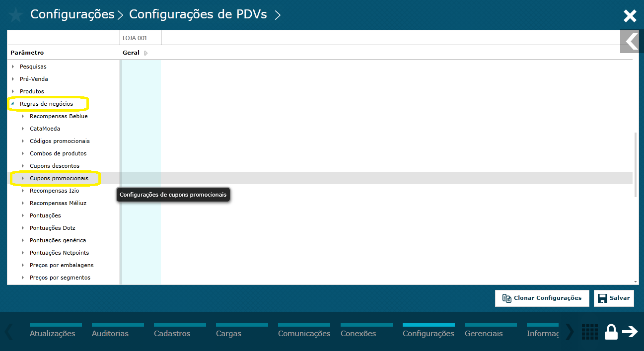The height and width of the screenshot is (351, 644).
Task: Click the exit arrow icon bottom right
Action: (x=631, y=332)
